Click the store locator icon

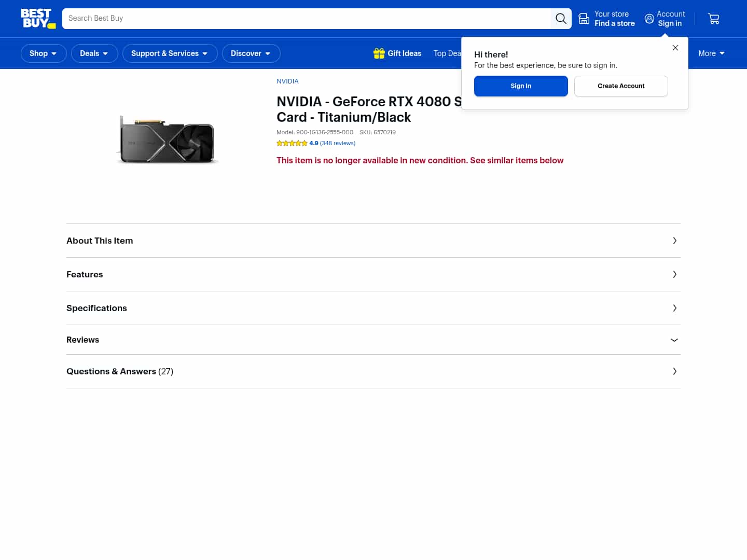pos(584,19)
